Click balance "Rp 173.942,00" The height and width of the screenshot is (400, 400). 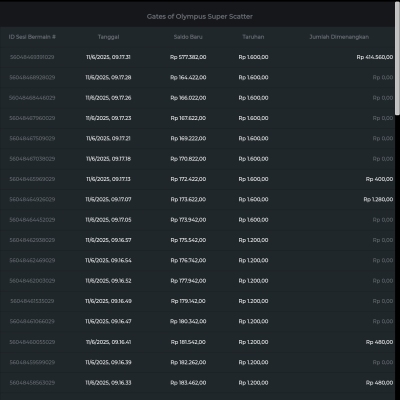pyautogui.click(x=188, y=220)
